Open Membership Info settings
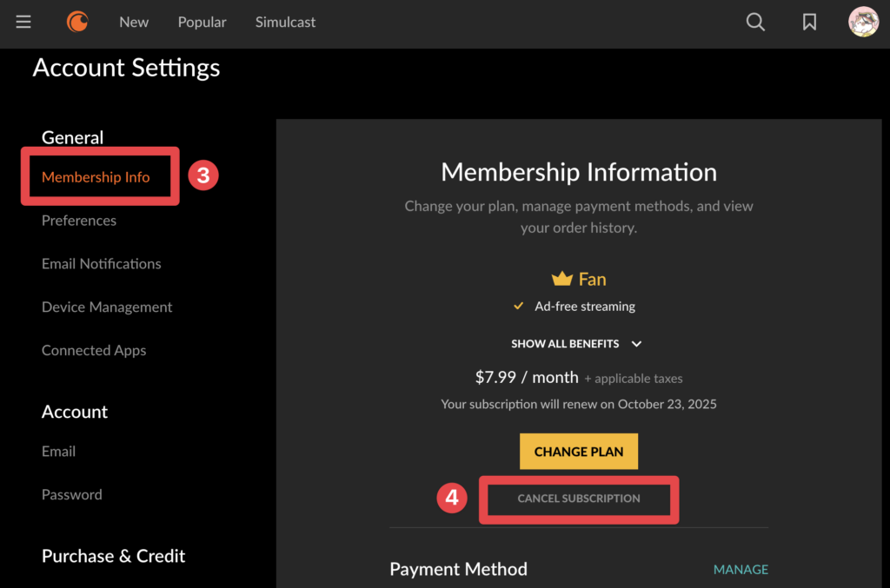Image resolution: width=890 pixels, height=588 pixels. 95,176
